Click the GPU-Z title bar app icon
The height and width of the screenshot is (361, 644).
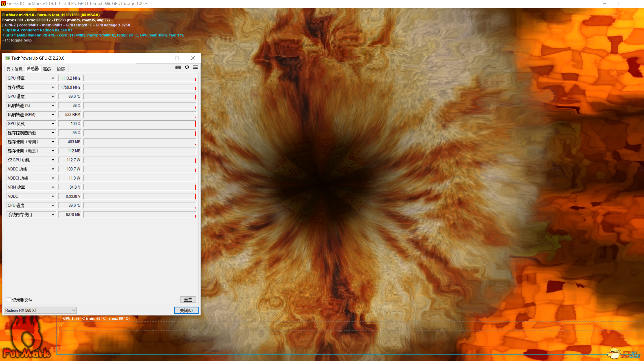click(x=8, y=58)
